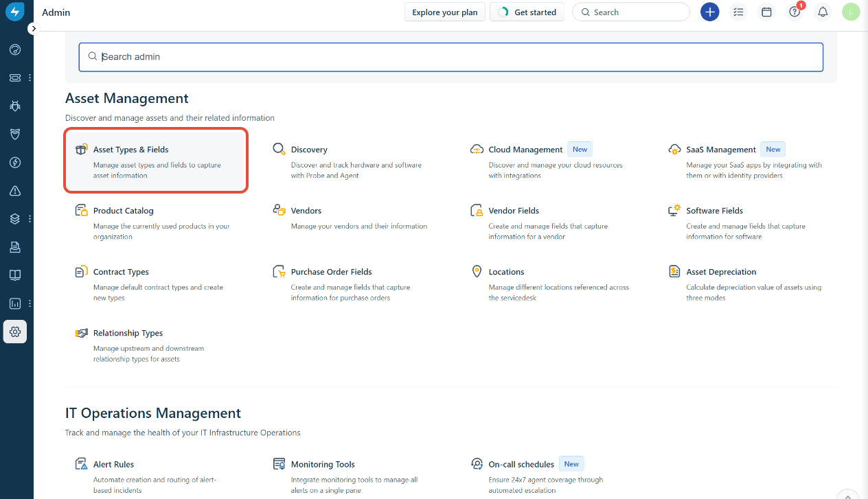Expand the collapsed left sidebar chevron

[x=33, y=28]
